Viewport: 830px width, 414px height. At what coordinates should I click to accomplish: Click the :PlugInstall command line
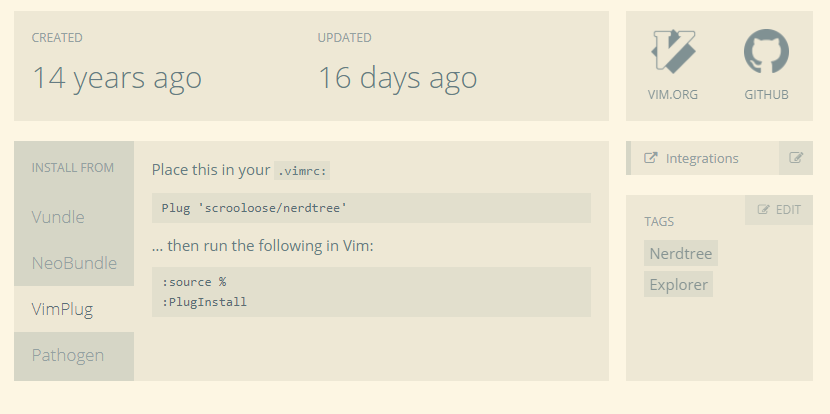204,302
